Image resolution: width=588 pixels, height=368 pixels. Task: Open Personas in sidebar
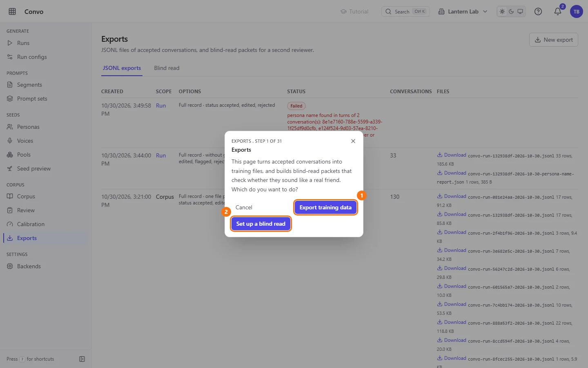tap(45, 127)
